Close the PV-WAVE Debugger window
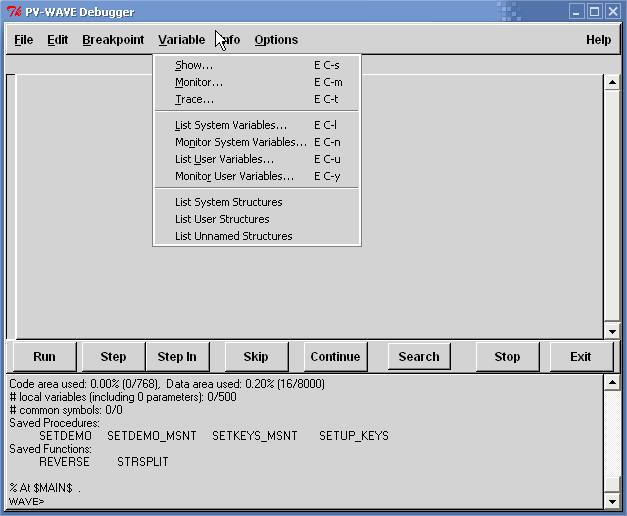Viewport: 627px width, 516px height. pos(613,12)
